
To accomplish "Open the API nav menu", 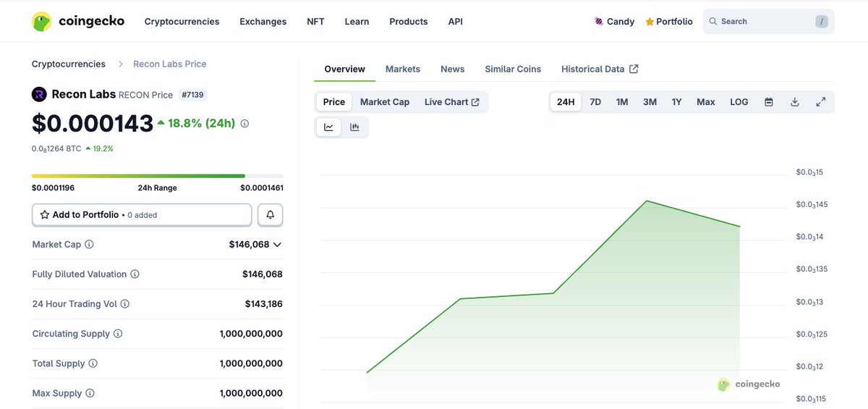I will tap(456, 22).
